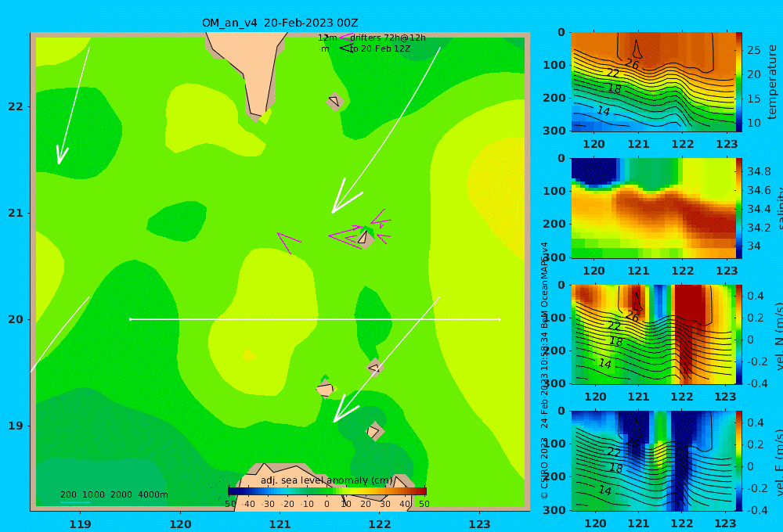Pick the salinity color bar
783x532 pixels.
(738, 208)
